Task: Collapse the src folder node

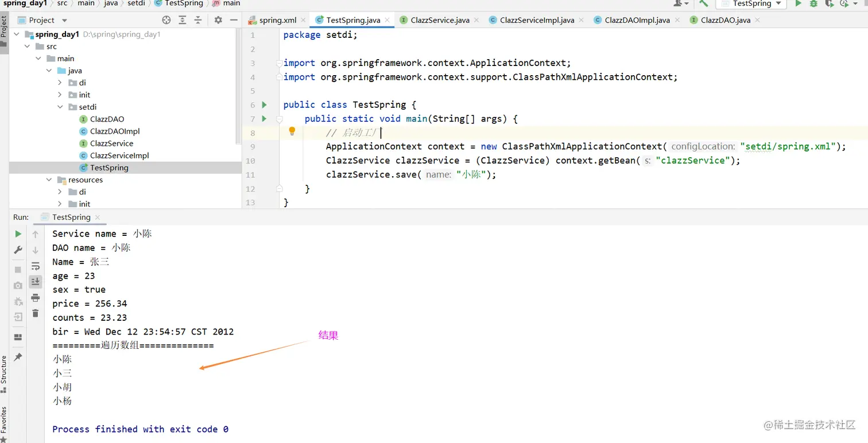Action: [x=28, y=46]
